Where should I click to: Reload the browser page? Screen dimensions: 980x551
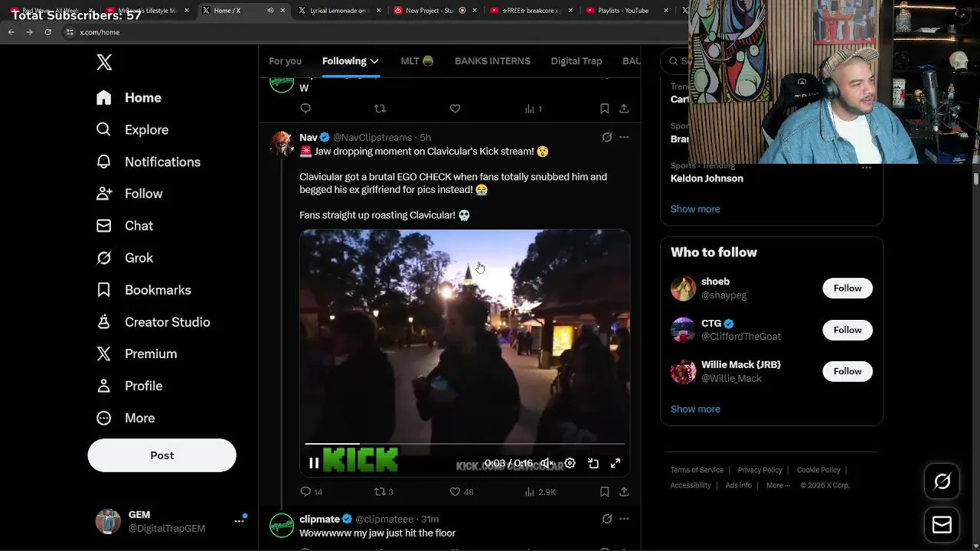click(x=47, y=32)
